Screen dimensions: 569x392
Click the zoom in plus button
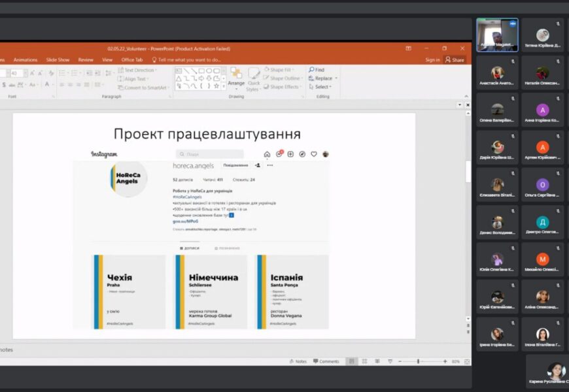(x=445, y=361)
